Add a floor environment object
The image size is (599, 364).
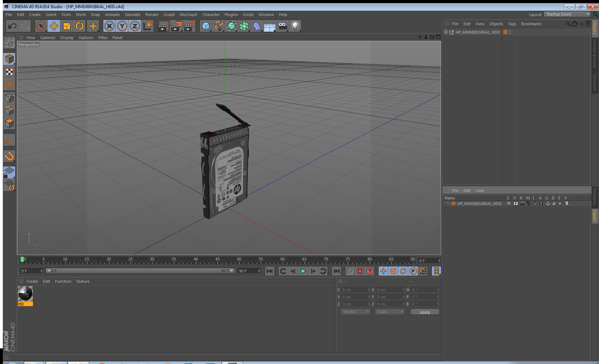[270, 27]
